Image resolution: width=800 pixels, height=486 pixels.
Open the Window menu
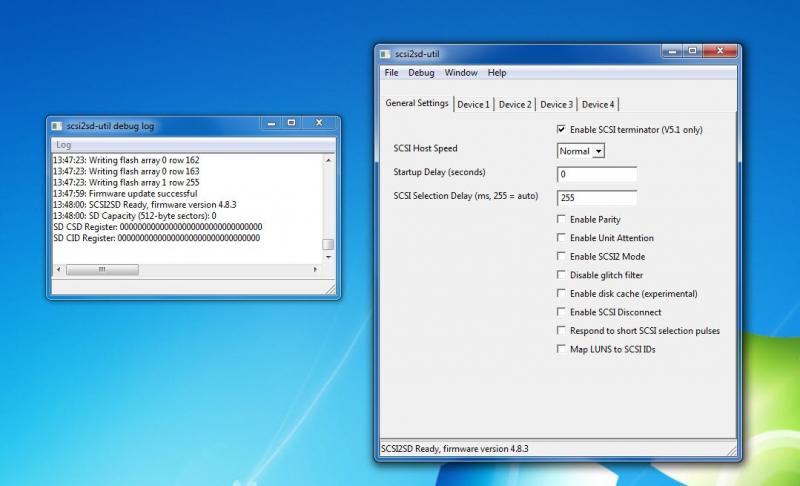click(x=461, y=72)
